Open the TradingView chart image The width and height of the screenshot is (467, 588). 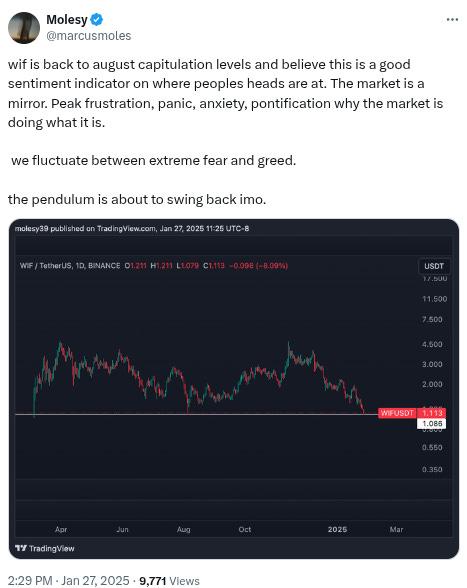click(x=234, y=389)
